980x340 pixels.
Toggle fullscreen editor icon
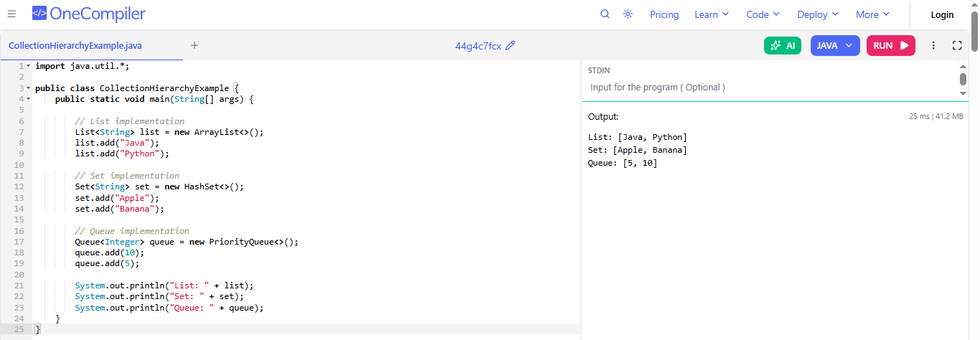[x=957, y=45]
